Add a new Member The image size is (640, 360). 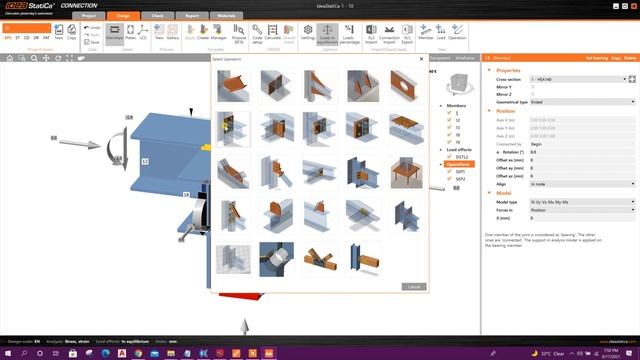pos(426,32)
